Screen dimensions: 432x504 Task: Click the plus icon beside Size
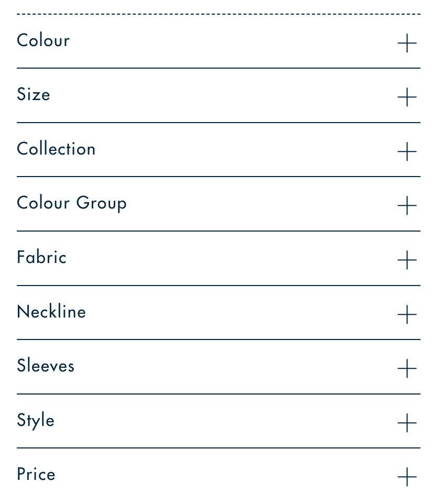(407, 97)
